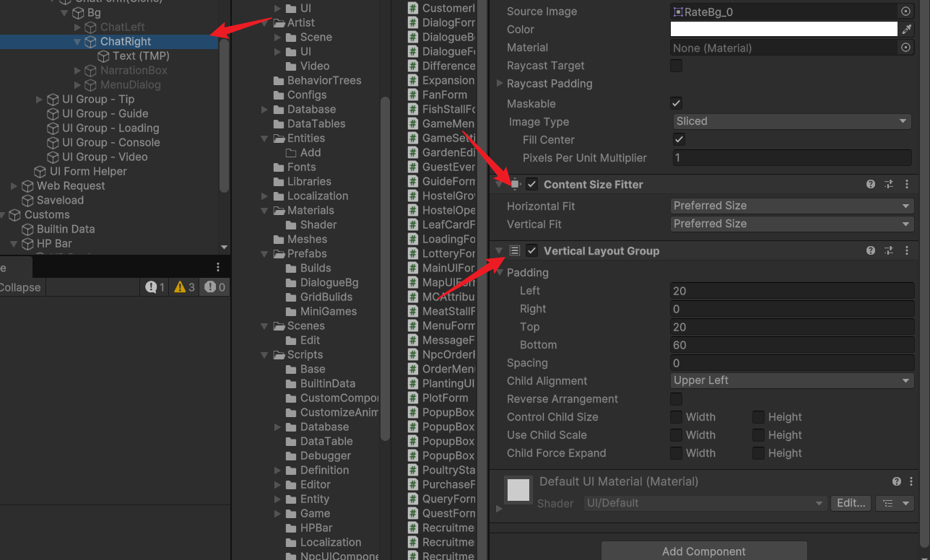Toggle Maskable checkbox
Viewport: 930px width, 560px height.
[x=677, y=104]
